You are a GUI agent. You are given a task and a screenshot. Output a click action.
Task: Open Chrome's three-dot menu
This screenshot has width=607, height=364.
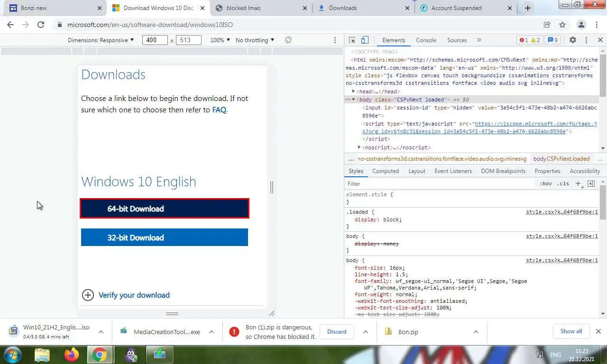(598, 25)
